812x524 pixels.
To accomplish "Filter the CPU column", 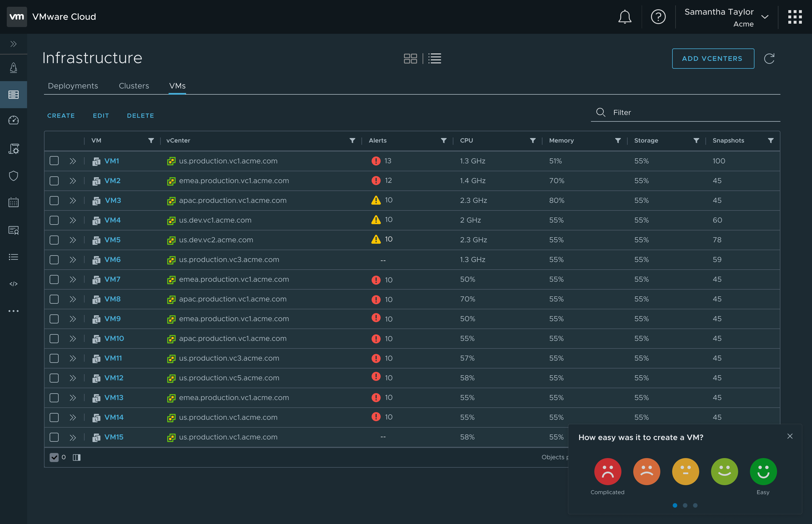I will coord(533,141).
